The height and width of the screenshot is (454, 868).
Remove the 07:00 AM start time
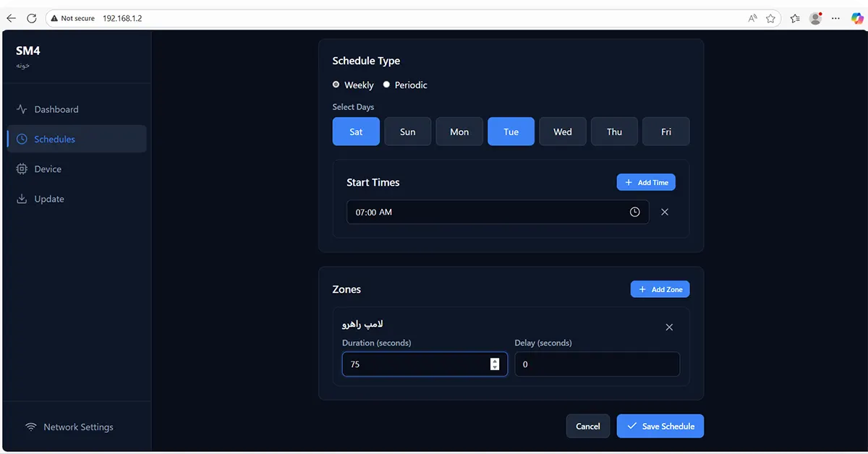click(x=665, y=213)
